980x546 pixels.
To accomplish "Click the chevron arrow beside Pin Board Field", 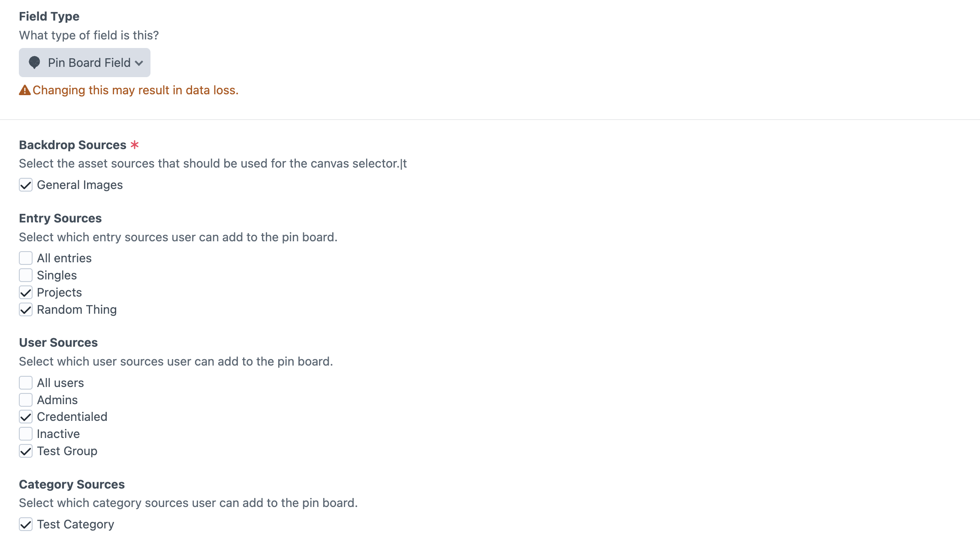I will click(x=139, y=63).
